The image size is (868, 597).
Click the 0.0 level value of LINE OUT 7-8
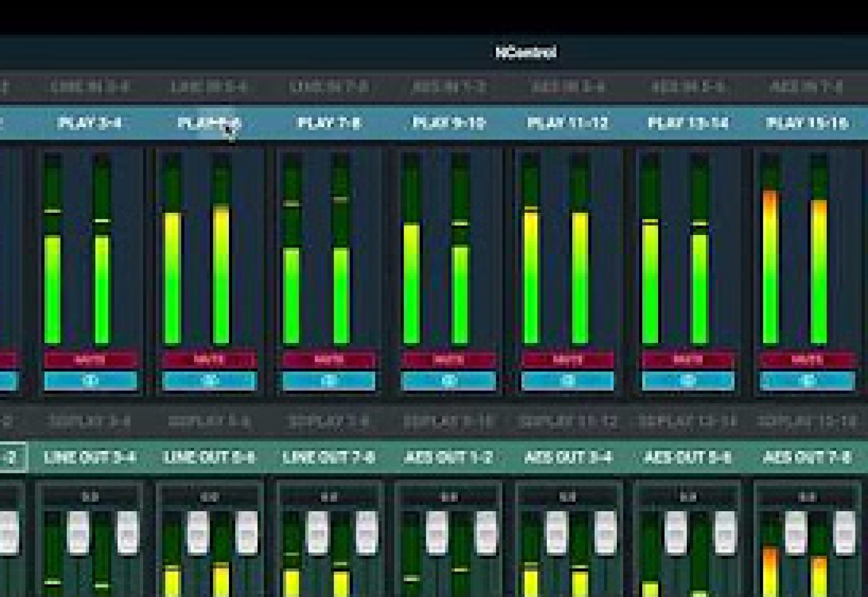[329, 497]
